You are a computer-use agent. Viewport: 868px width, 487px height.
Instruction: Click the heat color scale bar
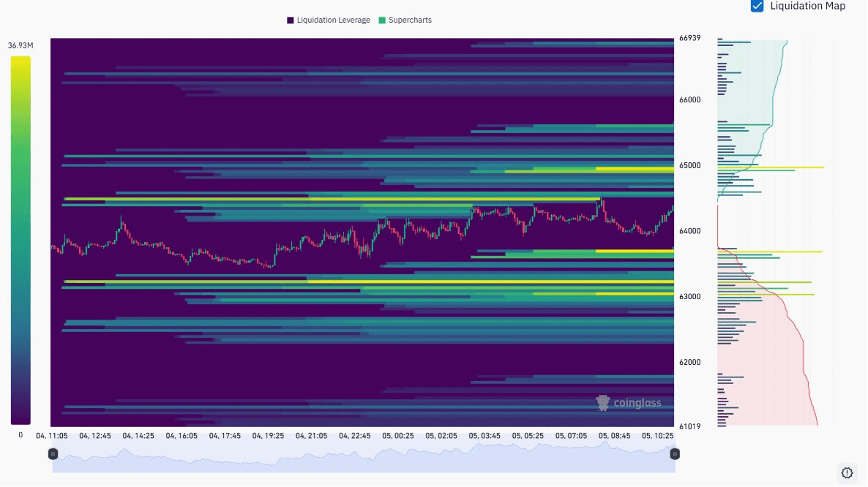20,241
